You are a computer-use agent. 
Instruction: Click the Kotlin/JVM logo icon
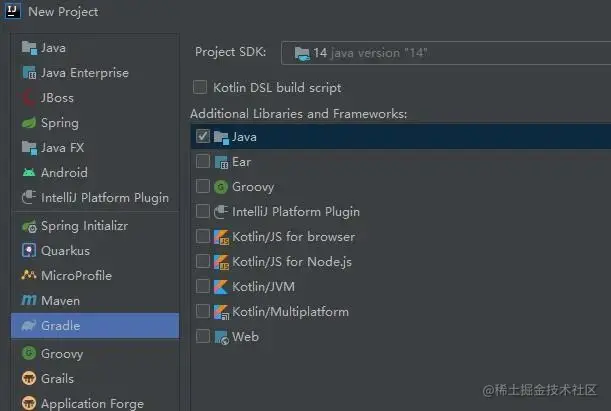tap(221, 287)
